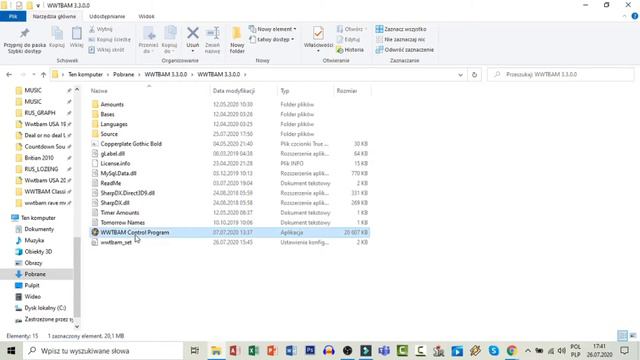
Task: Click Zaznacz wszystko
Action: [x=401, y=29]
